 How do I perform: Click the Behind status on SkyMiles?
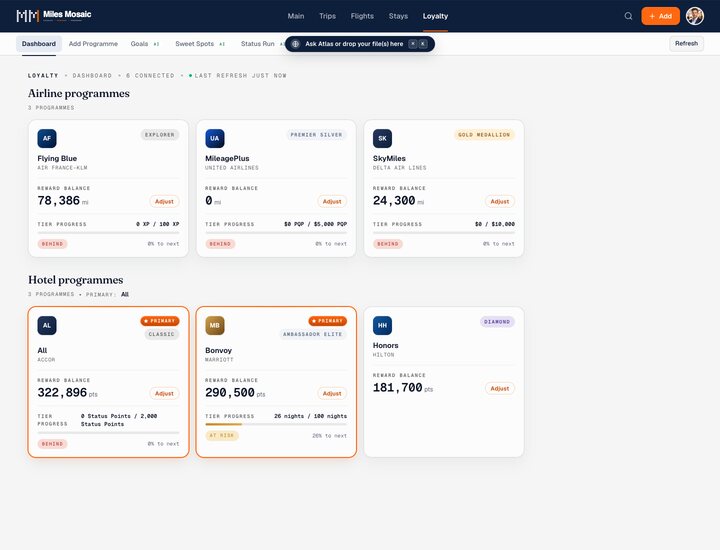click(388, 244)
